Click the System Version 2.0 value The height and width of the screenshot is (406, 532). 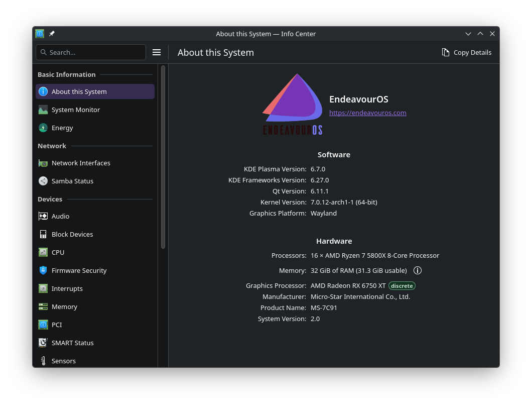click(x=315, y=319)
